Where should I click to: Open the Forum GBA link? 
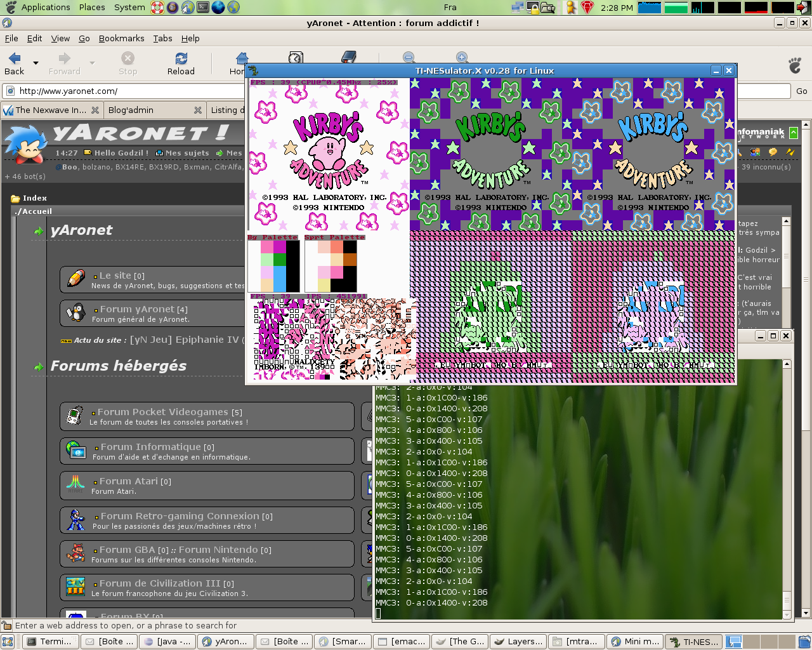coord(128,550)
